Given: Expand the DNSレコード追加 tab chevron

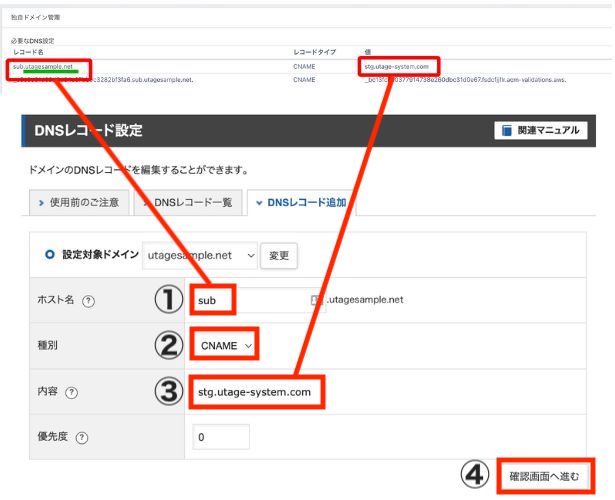Looking at the screenshot, I should coord(260,202).
